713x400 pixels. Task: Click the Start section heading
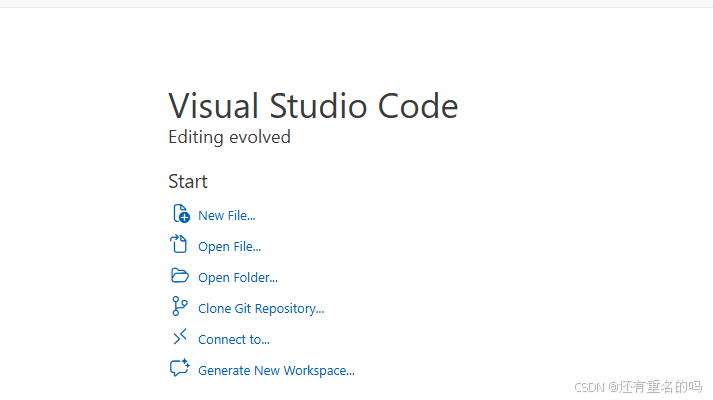[188, 181]
